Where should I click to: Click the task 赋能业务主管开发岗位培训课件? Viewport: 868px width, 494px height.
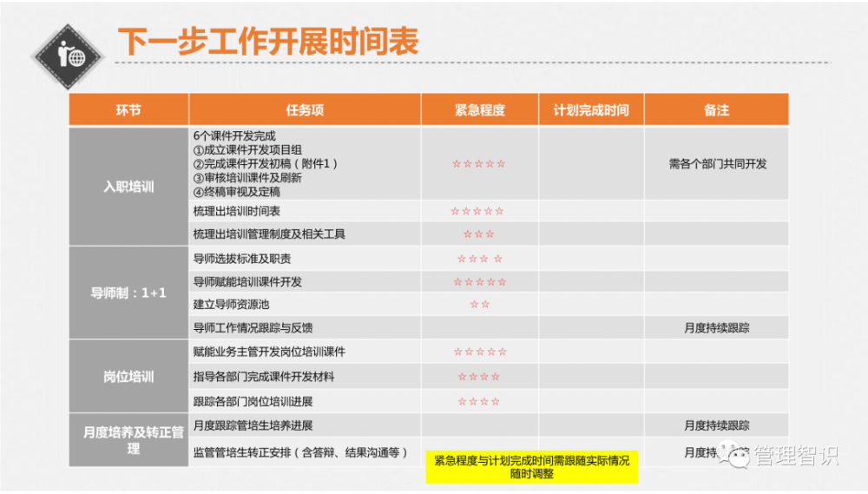point(269,352)
